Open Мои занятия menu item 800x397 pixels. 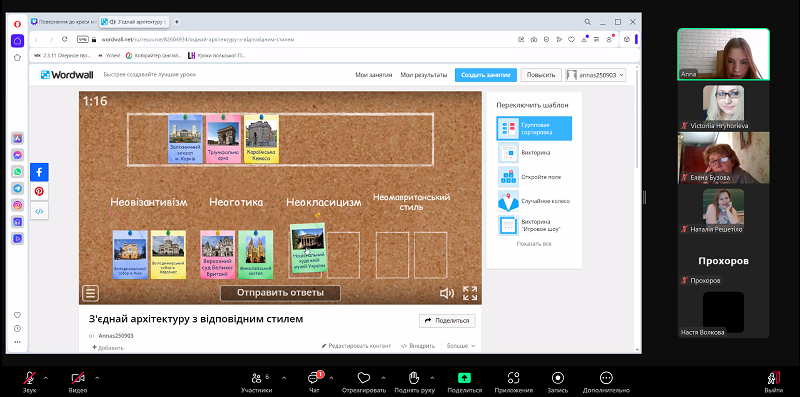point(373,75)
